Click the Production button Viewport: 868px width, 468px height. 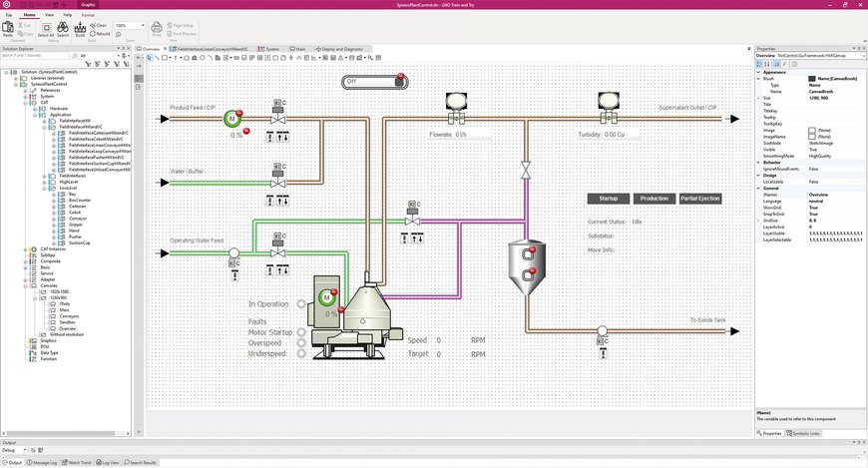654,199
